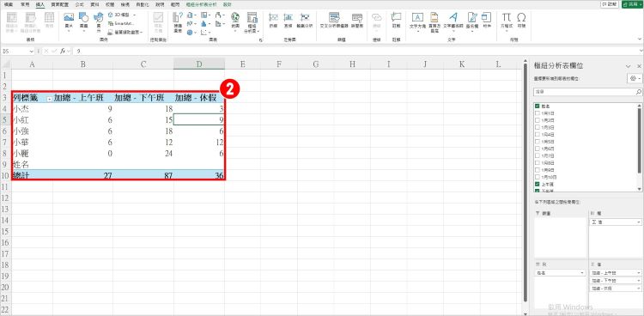Viewport: 644px width, 316px height.
Task: Expand the Name Box dropdown
Action: (x=32, y=52)
